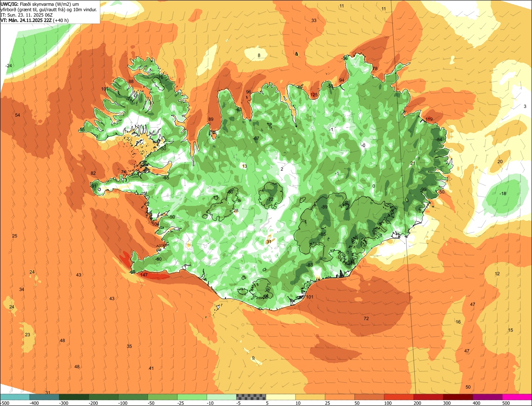This screenshot has width=532, height=406.
Task: Click the 100 to 200 red-orange legend swatch
Action: [x=399, y=397]
